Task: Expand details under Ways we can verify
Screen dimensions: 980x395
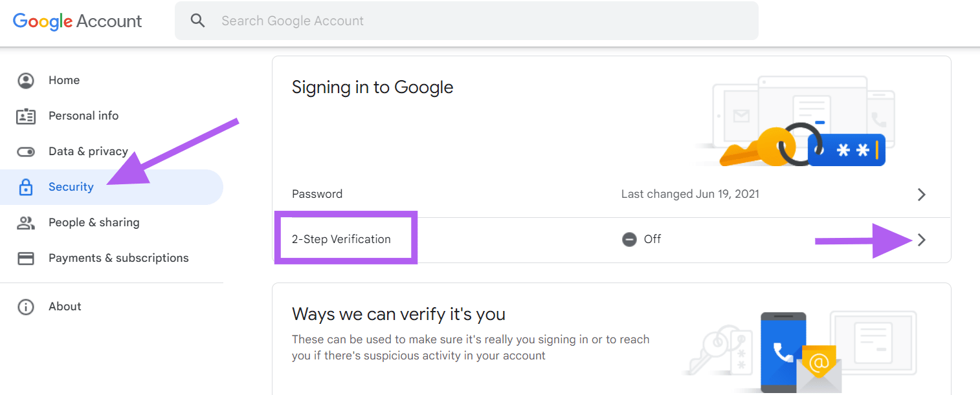Action: pyautogui.click(x=399, y=314)
